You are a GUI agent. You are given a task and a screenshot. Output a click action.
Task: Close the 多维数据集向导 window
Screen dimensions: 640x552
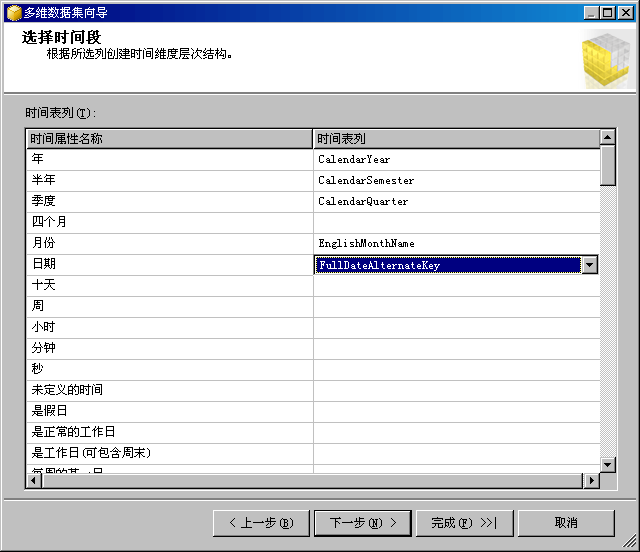[x=626, y=13]
